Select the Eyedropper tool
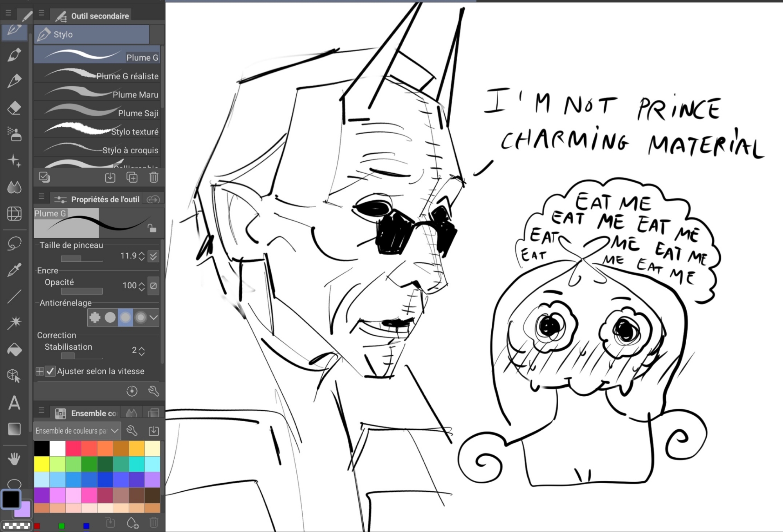 [x=14, y=270]
